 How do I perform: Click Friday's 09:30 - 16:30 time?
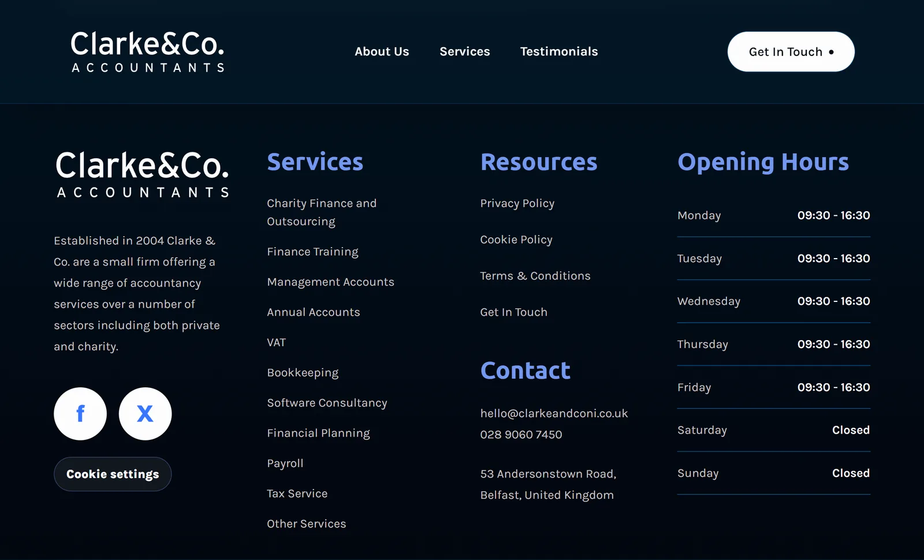click(833, 387)
